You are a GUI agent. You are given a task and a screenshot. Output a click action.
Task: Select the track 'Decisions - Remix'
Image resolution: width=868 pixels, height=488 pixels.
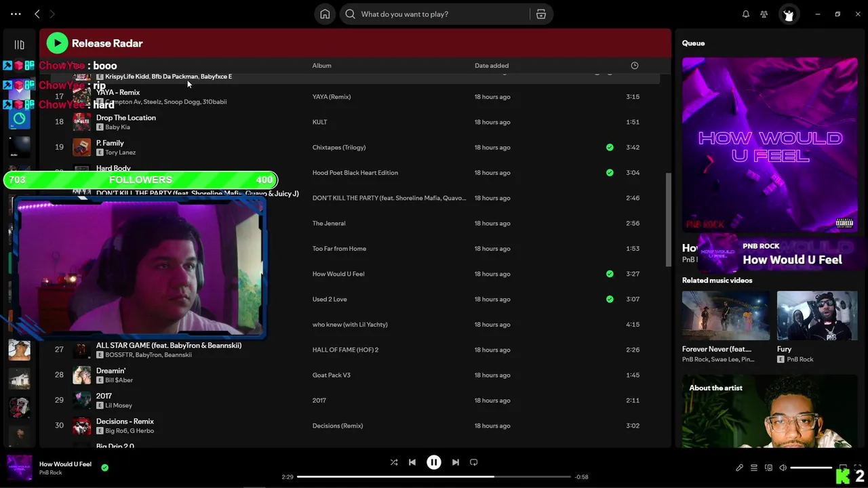125,422
